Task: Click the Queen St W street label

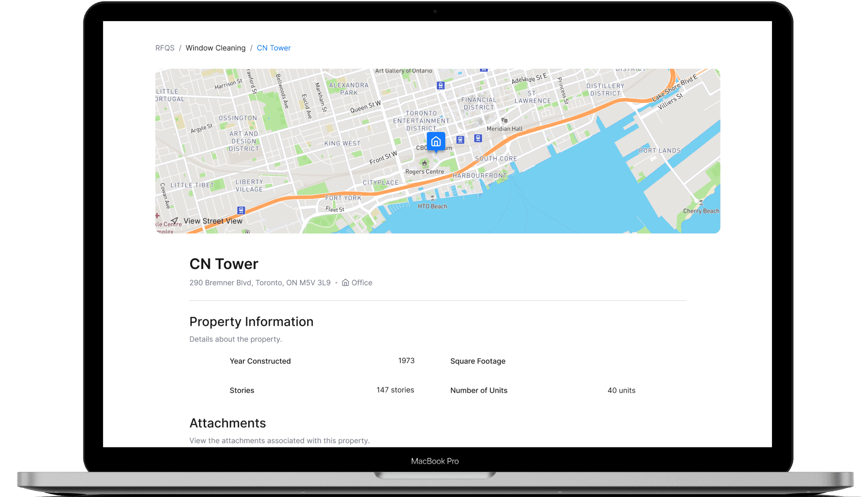Action: [365, 107]
